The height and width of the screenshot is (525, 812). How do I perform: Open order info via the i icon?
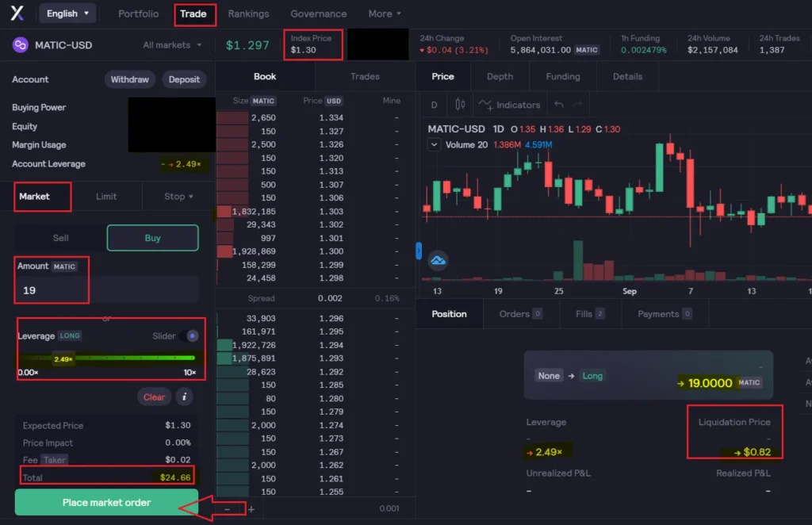[184, 397]
